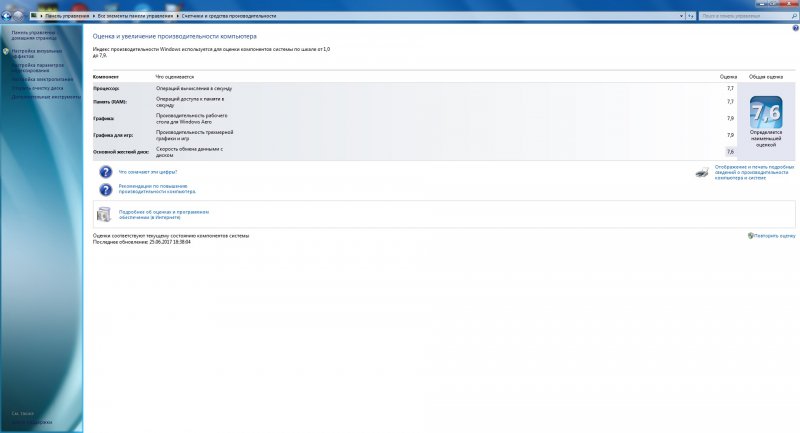Image resolution: width=800 pixels, height=433 pixels.
Task: Click the shield icon next to 'Повторить оценку'
Action: coord(750,236)
